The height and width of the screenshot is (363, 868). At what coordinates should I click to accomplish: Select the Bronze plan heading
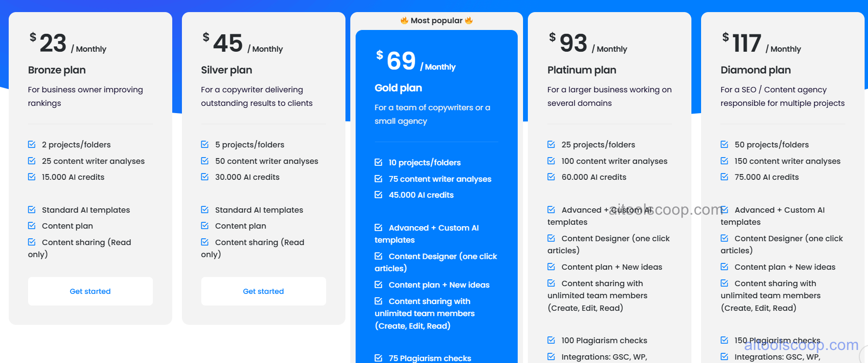point(57,70)
